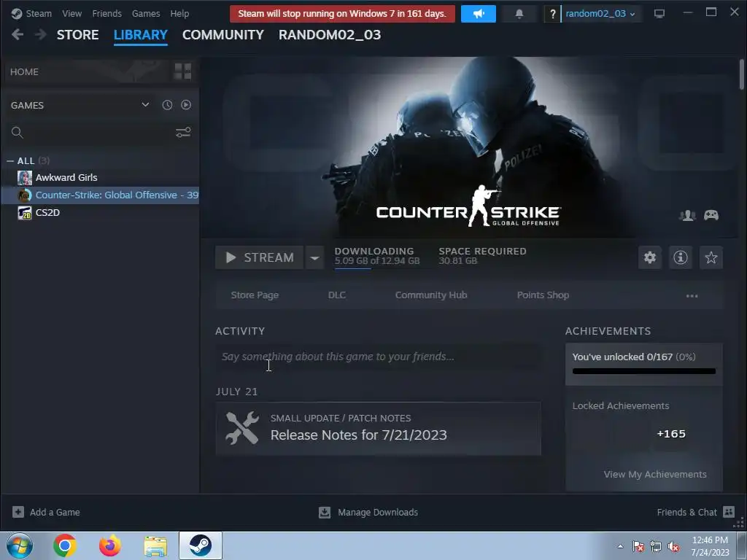Screen dimensions: 747x560
Task: Go back with the left arrow
Action: [x=18, y=34]
